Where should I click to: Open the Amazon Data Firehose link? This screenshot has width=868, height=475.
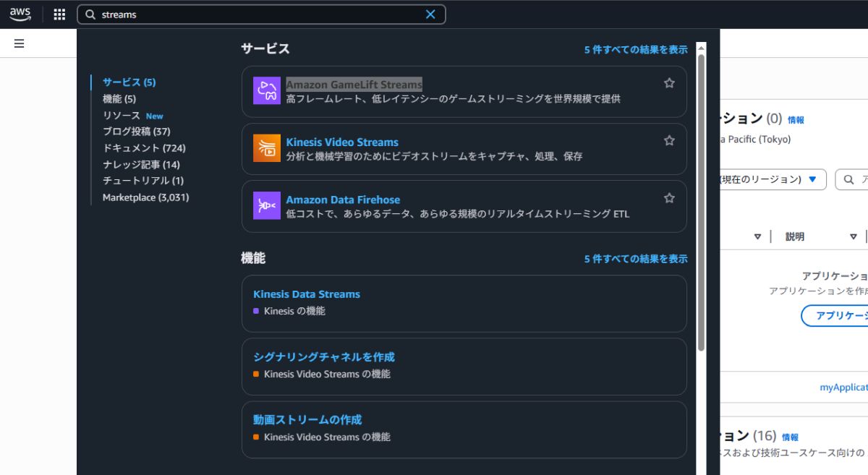point(343,200)
